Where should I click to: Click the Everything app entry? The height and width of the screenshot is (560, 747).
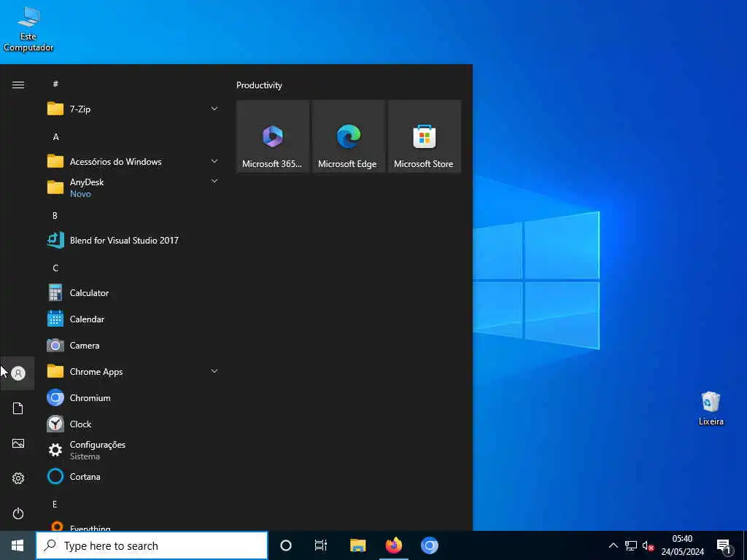(133, 526)
